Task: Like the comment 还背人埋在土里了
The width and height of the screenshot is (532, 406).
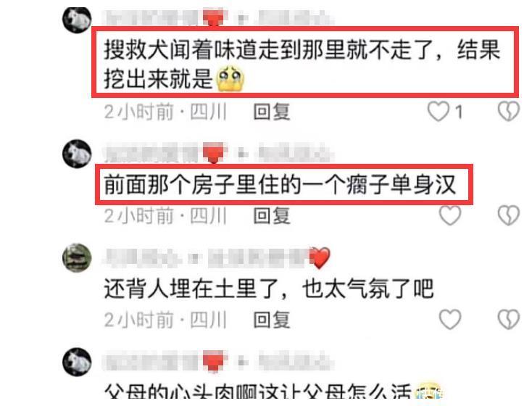Action: [x=450, y=319]
